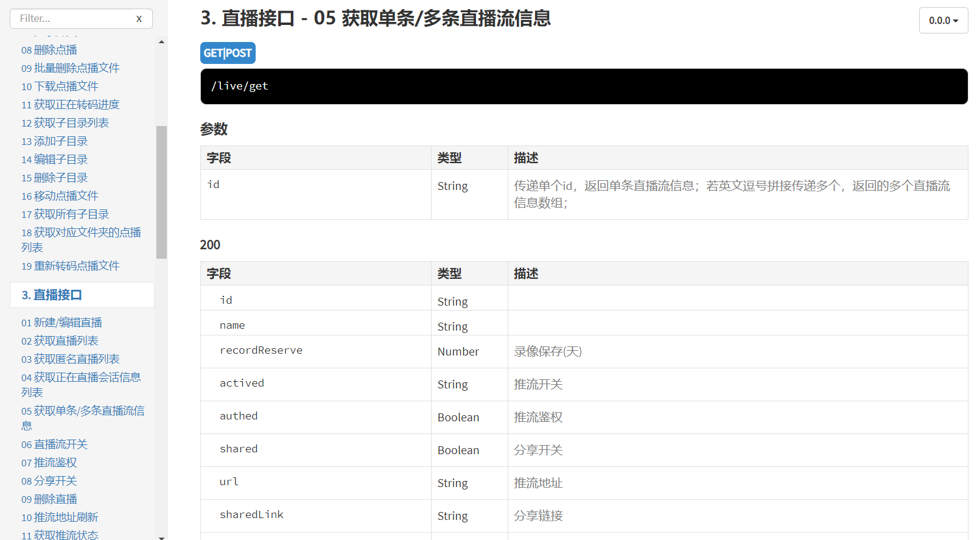Screen dimensions: 980x540
Task: Click the 录像保存(天) description
Action: [x=548, y=352]
